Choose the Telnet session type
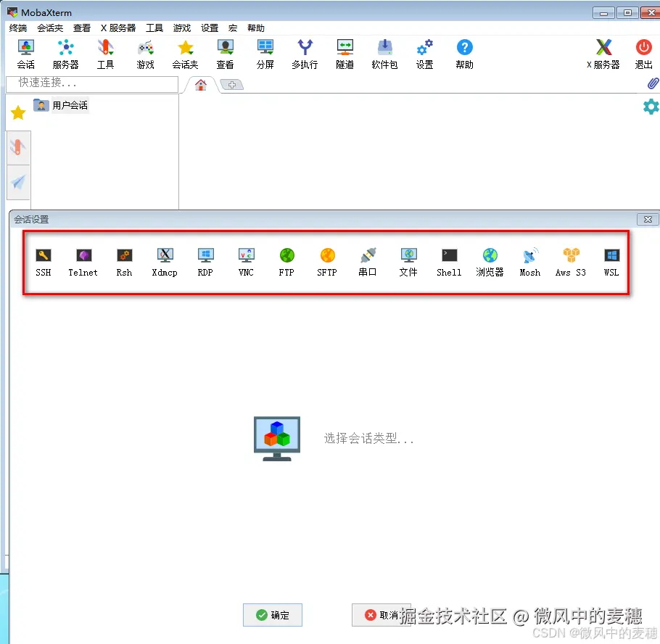Image resolution: width=660 pixels, height=644 pixels. pos(83,263)
